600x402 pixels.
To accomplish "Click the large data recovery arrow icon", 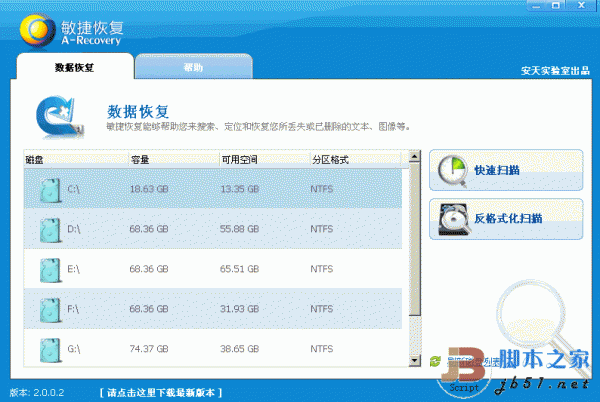I will 60,117.
